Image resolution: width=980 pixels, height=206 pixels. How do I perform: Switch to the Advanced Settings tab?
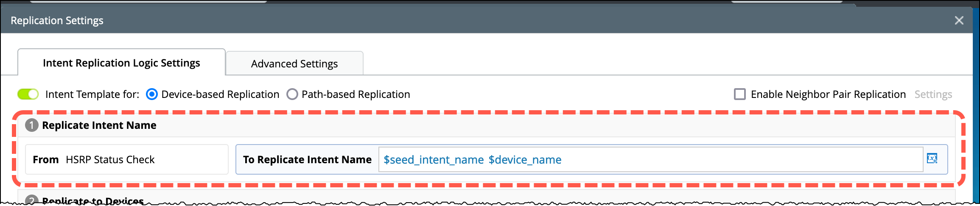294,64
